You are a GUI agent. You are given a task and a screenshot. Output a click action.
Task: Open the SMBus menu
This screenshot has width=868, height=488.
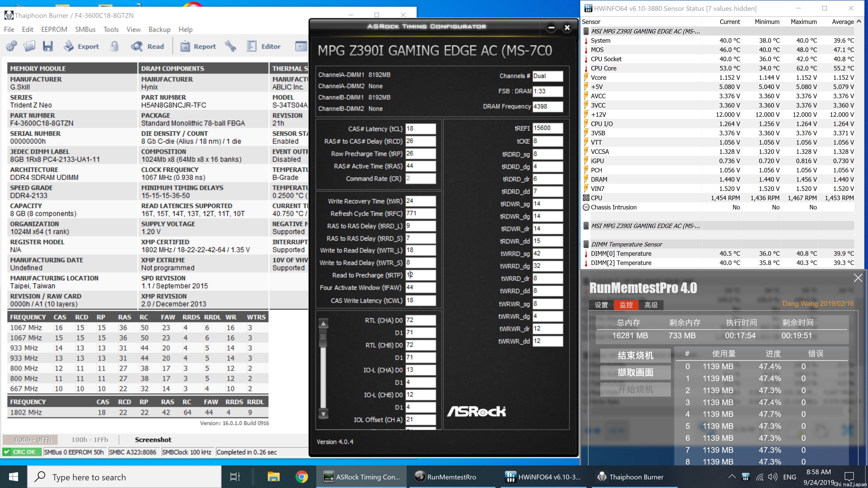pyautogui.click(x=85, y=29)
